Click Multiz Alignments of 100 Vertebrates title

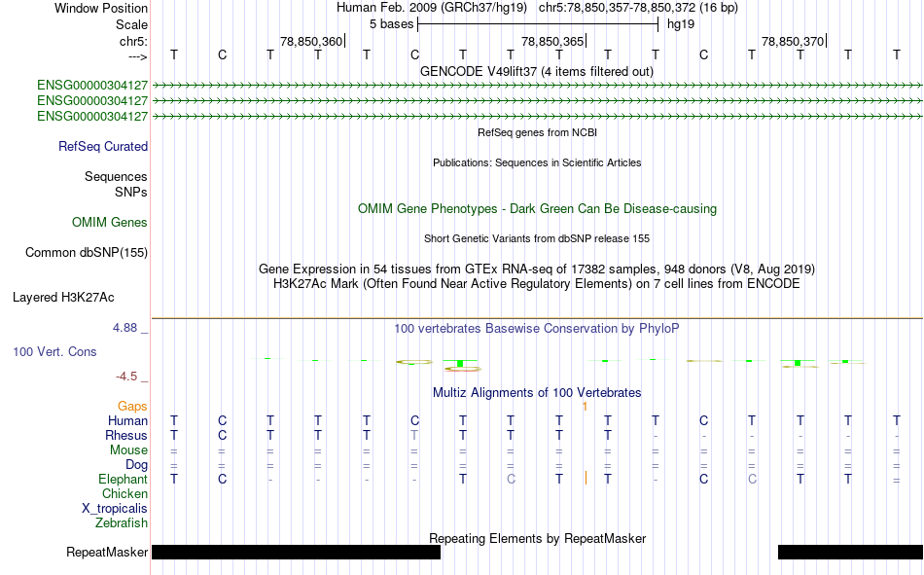(537, 393)
